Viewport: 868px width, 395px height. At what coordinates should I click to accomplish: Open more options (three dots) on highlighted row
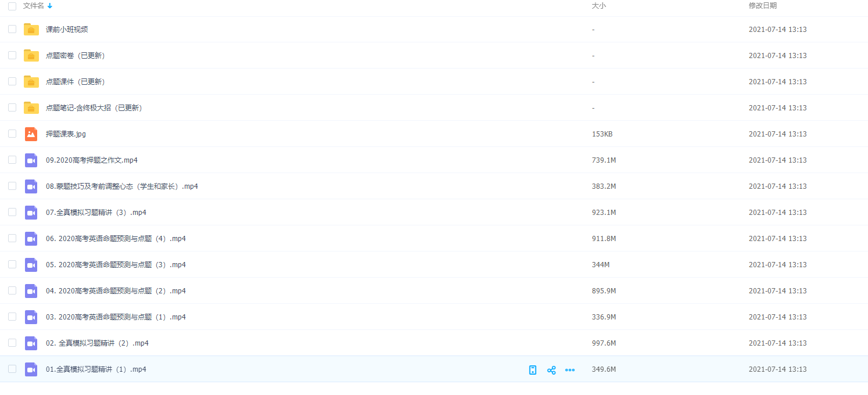(570, 370)
